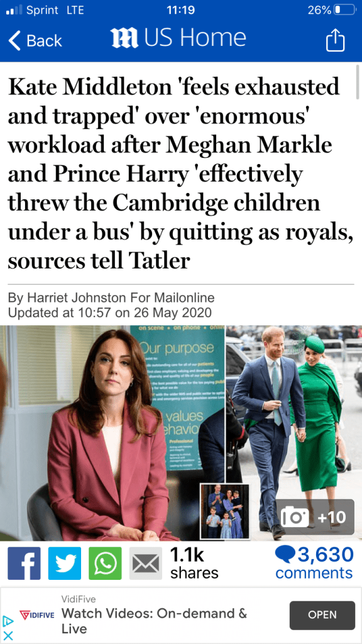Tap the Back button
This screenshot has height=644, width=362.
pos(35,41)
